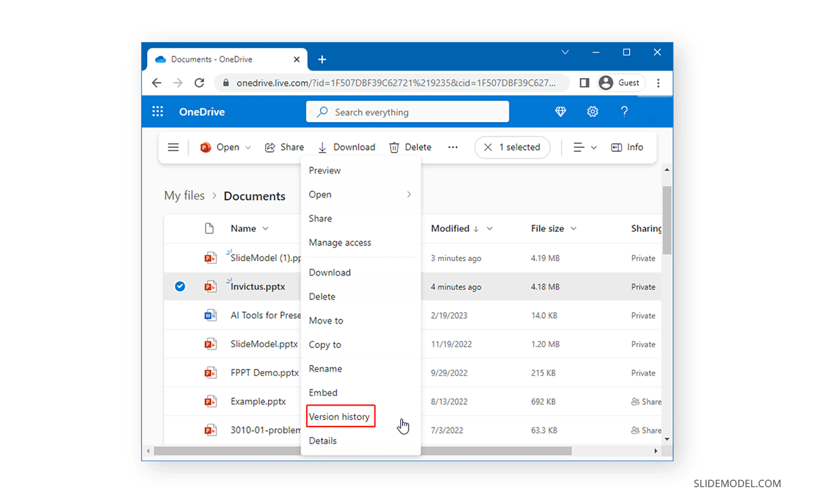Open the OneDrive settings gear

pos(593,112)
